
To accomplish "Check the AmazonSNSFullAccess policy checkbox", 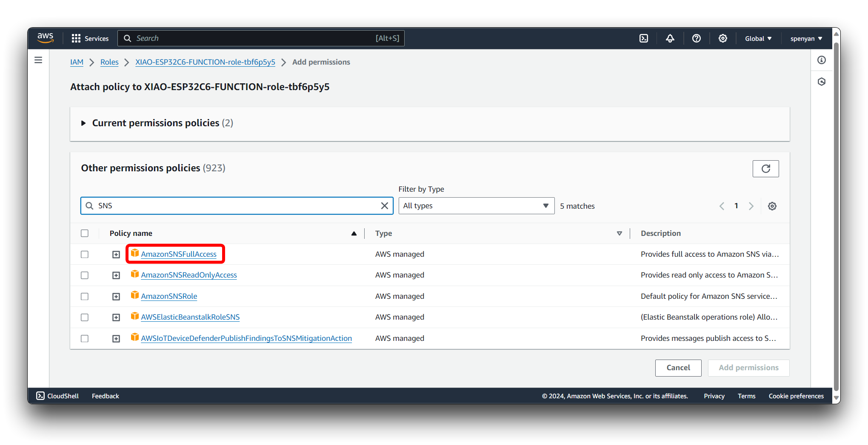I will [x=85, y=254].
